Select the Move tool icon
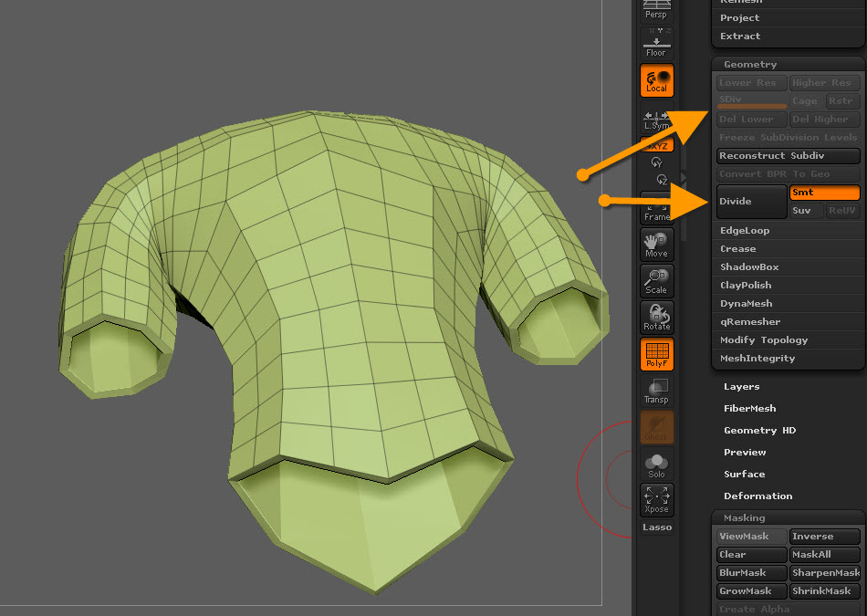The image size is (867, 616). click(656, 244)
